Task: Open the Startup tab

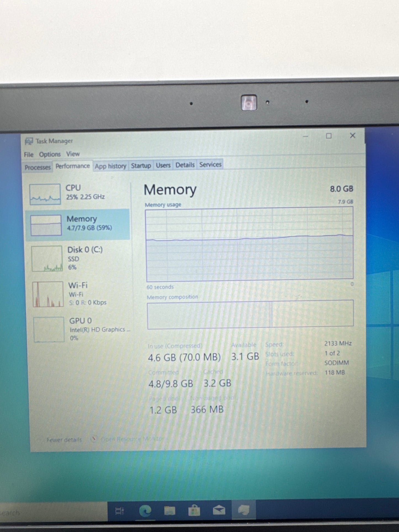Action: click(x=141, y=166)
